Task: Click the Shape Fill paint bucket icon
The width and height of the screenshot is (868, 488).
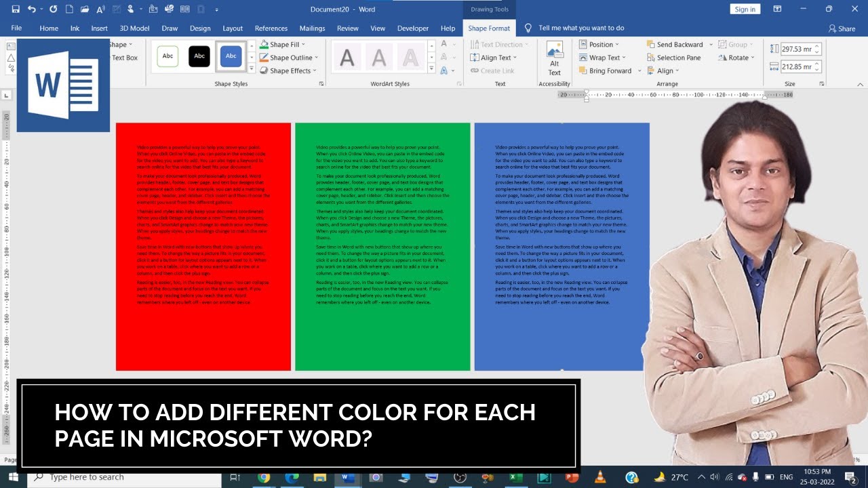Action: (264, 45)
